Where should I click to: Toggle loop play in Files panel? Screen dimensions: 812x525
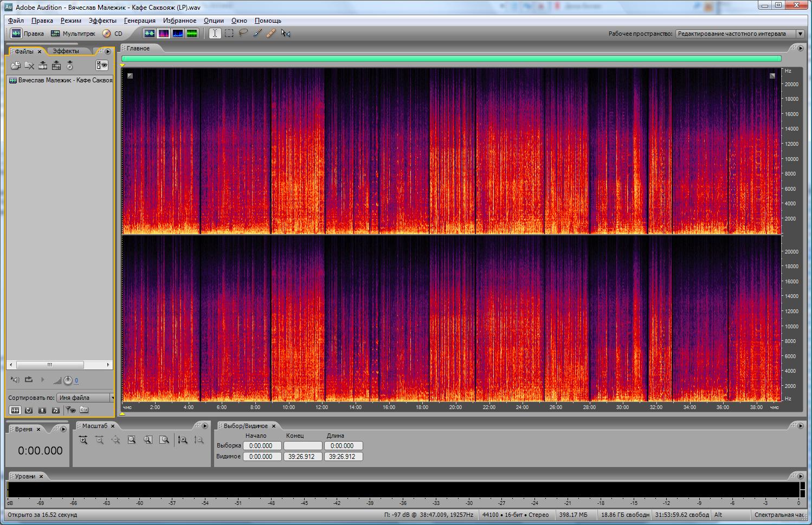pyautogui.click(x=29, y=380)
